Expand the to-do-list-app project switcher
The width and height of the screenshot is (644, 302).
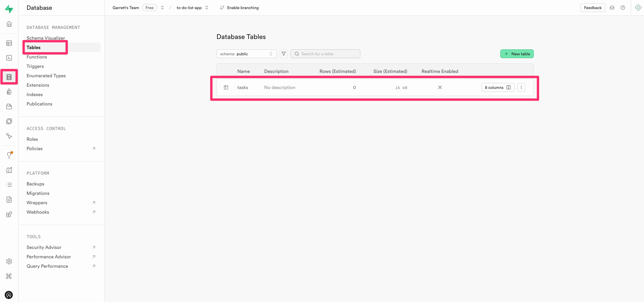coord(207,8)
